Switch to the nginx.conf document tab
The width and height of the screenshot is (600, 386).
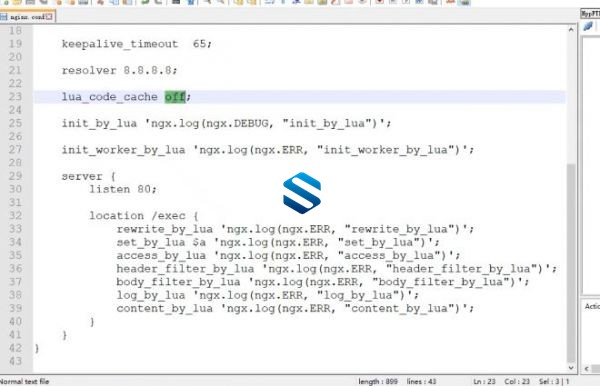coord(27,17)
